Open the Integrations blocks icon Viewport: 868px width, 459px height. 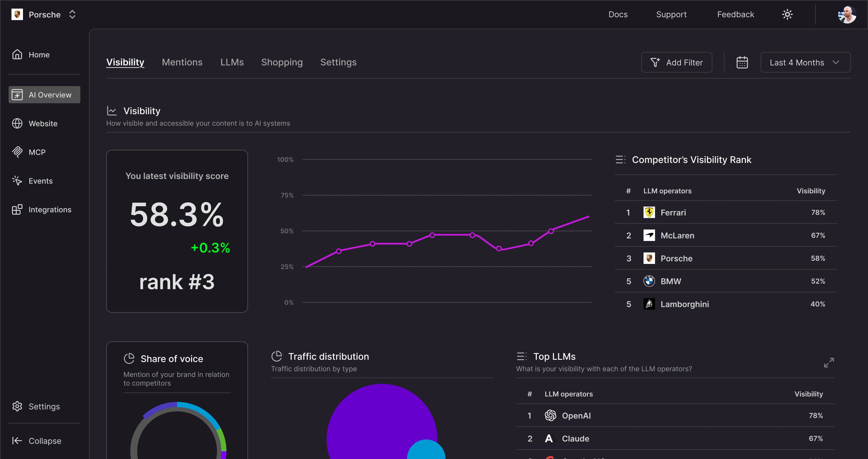coord(17,209)
